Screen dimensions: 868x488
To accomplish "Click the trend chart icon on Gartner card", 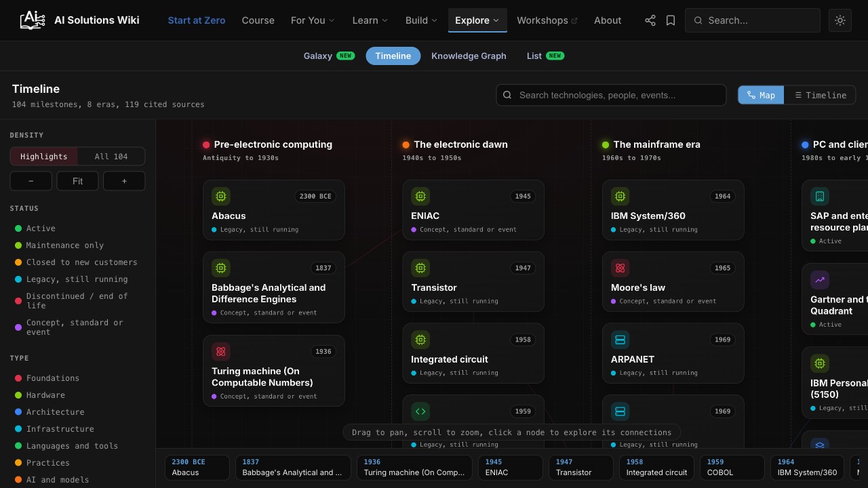I will click(x=820, y=280).
